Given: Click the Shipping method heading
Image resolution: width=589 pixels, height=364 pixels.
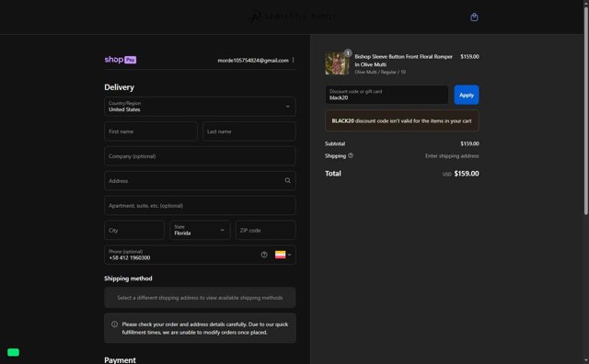Looking at the screenshot, I should [x=128, y=279].
